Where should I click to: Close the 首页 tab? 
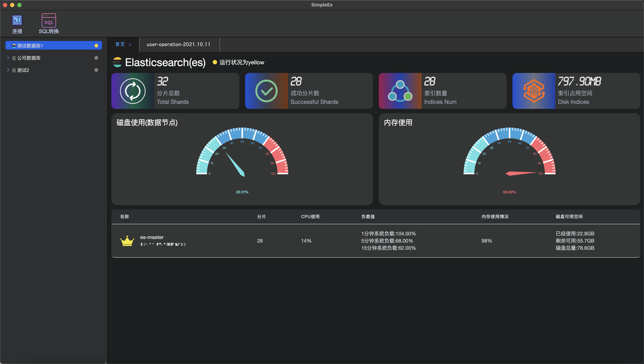[130, 45]
